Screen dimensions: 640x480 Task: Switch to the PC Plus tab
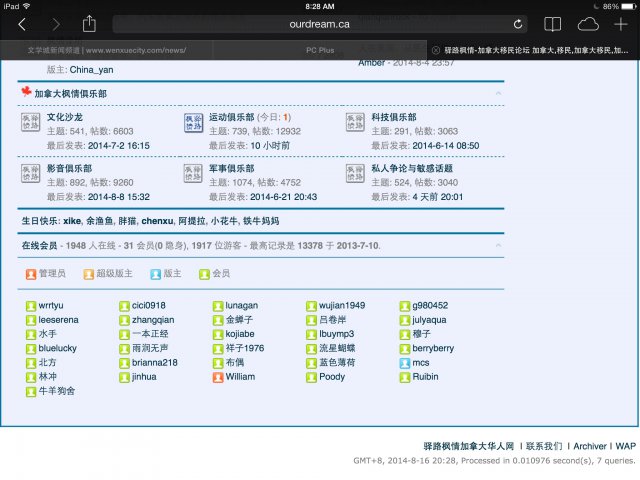pos(319,49)
